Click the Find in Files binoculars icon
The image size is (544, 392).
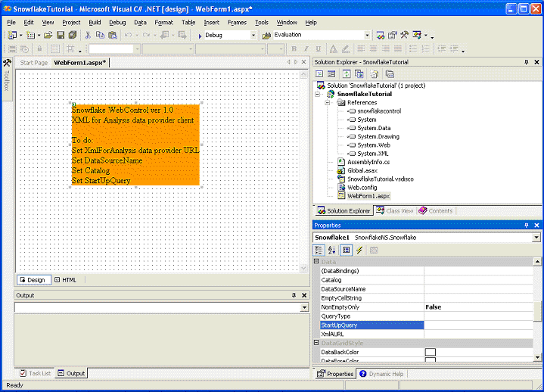pyautogui.click(x=266, y=36)
